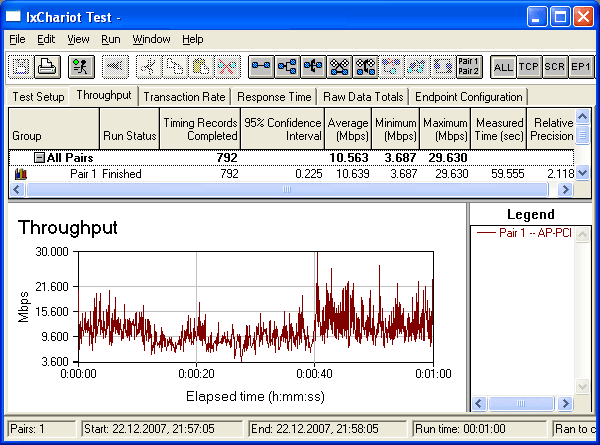
Task: Open the View menu
Action: pyautogui.click(x=78, y=39)
